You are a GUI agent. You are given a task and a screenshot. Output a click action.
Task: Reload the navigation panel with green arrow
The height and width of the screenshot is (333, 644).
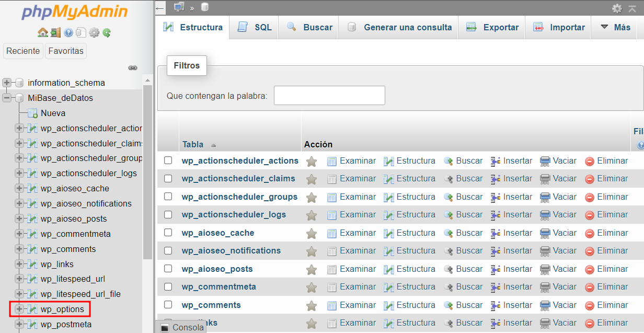[107, 32]
